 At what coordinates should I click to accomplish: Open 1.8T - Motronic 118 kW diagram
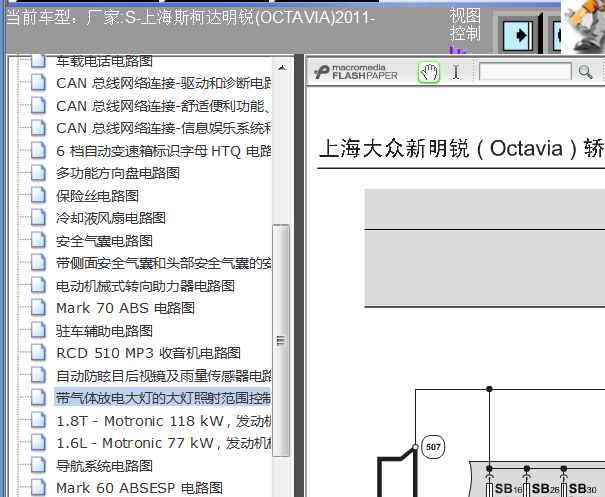point(164,421)
